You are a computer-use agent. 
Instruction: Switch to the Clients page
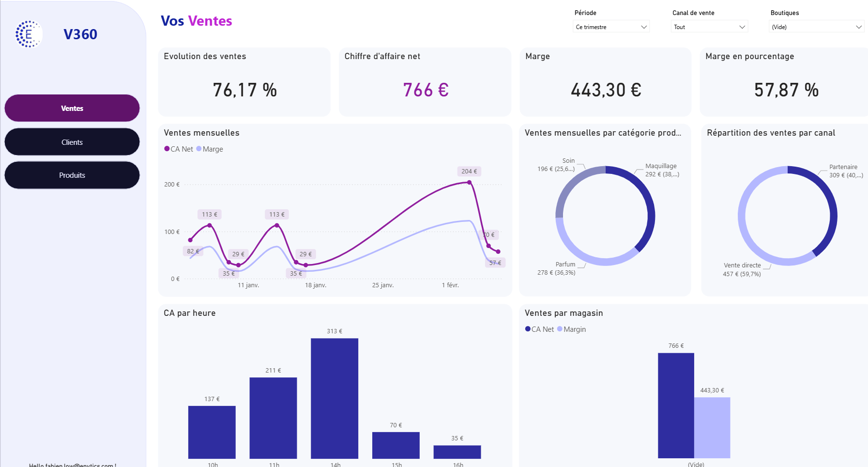72,142
